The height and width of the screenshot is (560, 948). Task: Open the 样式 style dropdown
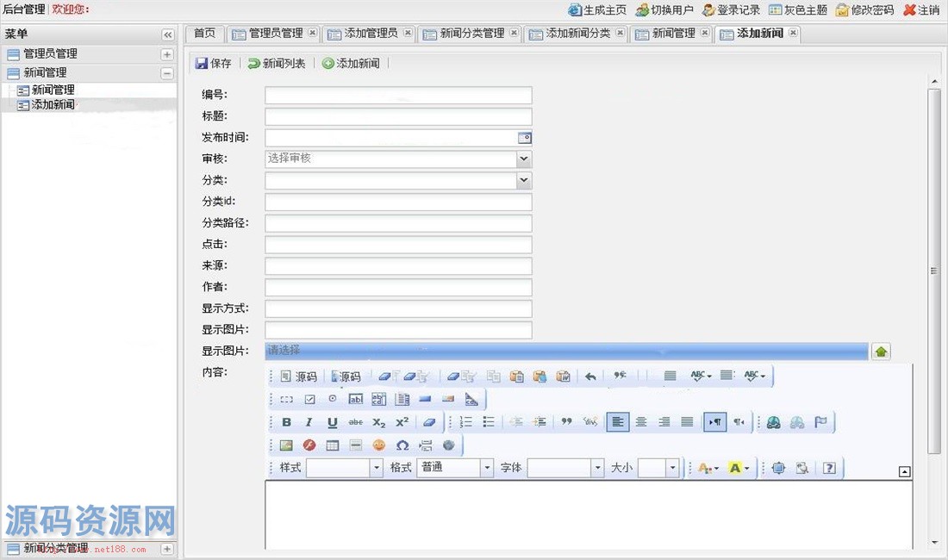coord(377,468)
